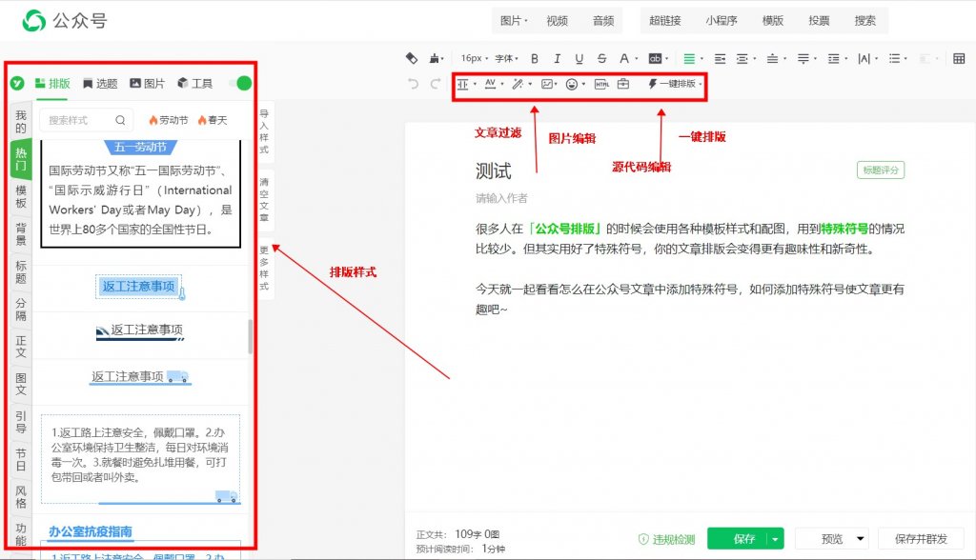Image resolution: width=976 pixels, height=560 pixels.
Task: Open the HTML source code editor
Action: coord(601,84)
